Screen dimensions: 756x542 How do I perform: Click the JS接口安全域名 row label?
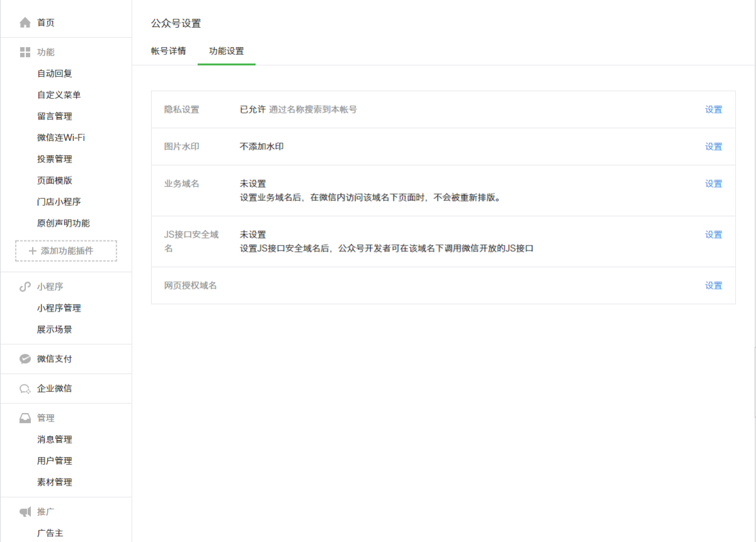[192, 242]
